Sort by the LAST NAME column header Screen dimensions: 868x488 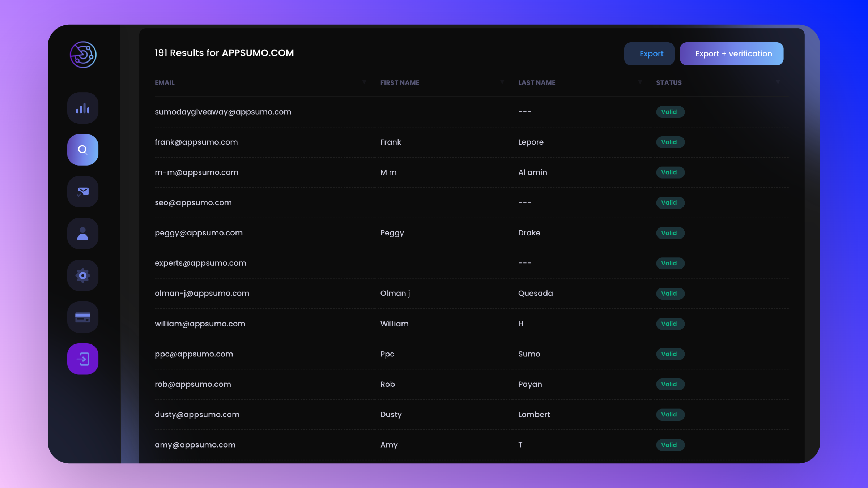[537, 83]
